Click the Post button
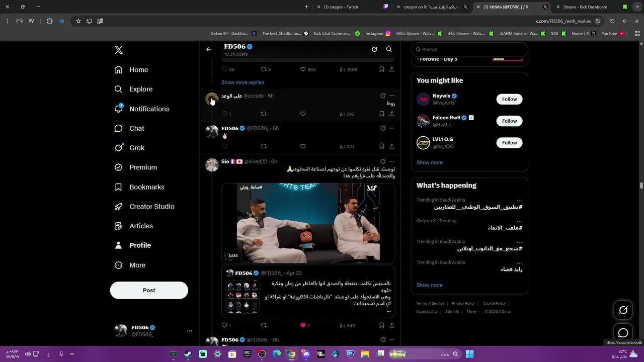 point(149,290)
